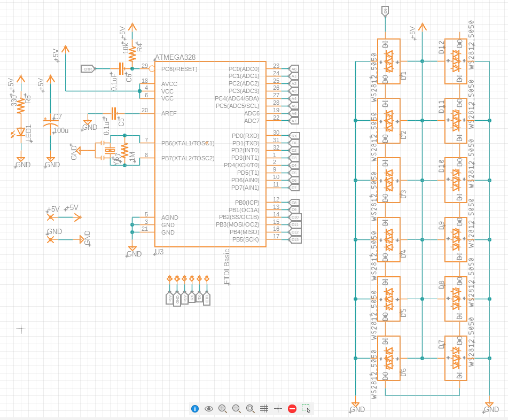Select the RX tag on FTDI header
This screenshot has height=420, width=508.
coord(192,298)
